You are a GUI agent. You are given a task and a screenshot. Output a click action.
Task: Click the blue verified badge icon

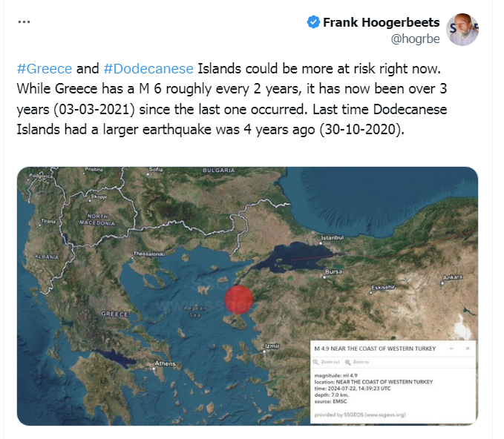313,22
